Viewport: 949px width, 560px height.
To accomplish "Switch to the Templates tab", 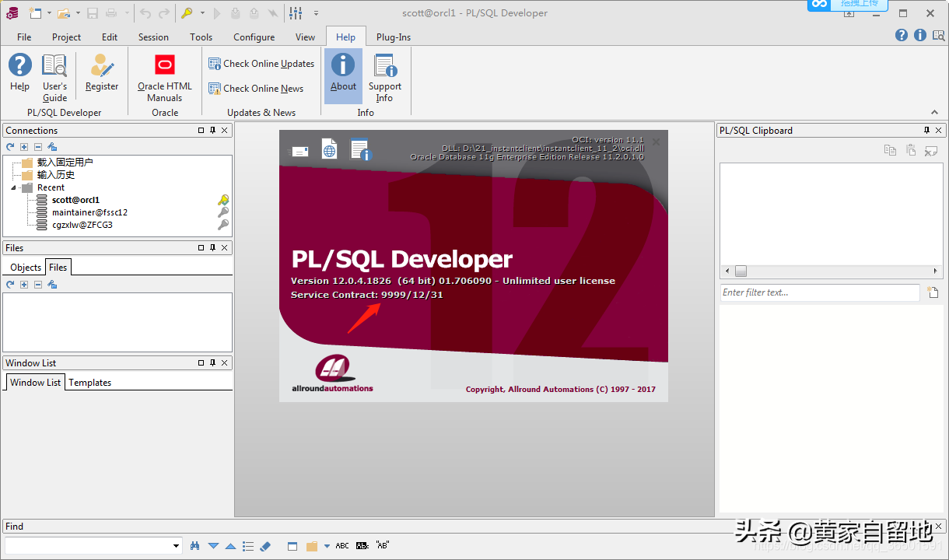I will coord(90,383).
